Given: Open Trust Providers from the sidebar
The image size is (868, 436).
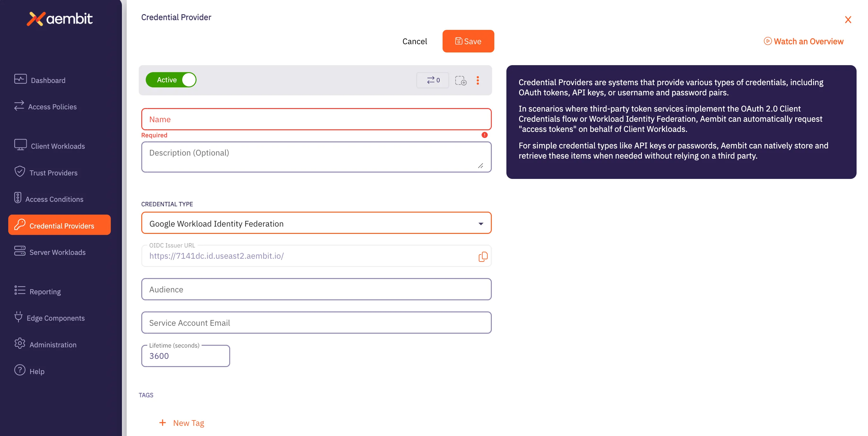Looking at the screenshot, I should coord(54,173).
